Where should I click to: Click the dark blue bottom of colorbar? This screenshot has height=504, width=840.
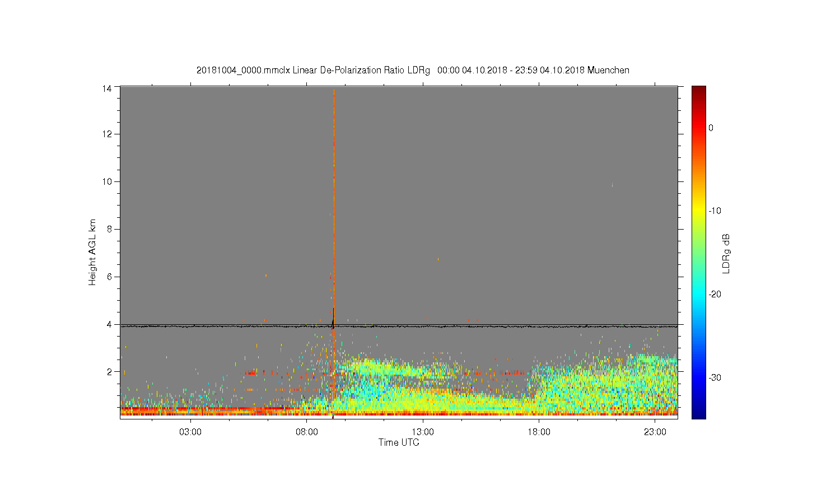coord(699,413)
